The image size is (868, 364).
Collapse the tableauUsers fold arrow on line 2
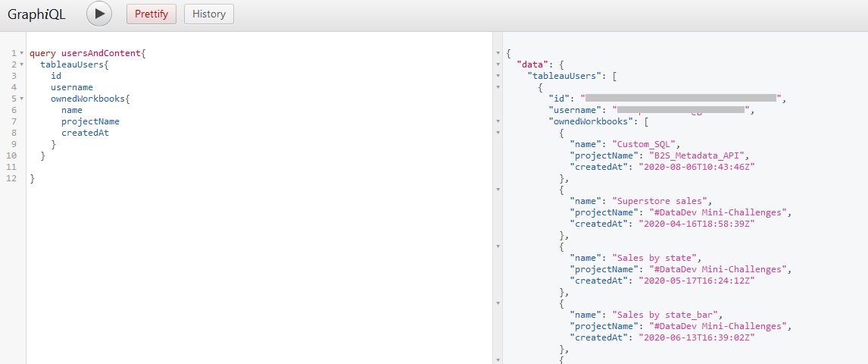coord(22,64)
